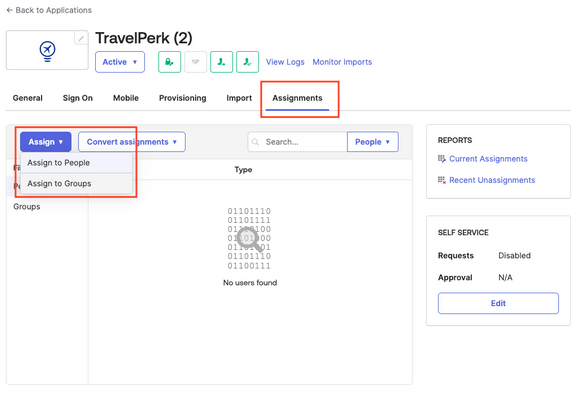
Task: Click the Approval label
Action: coord(455,278)
